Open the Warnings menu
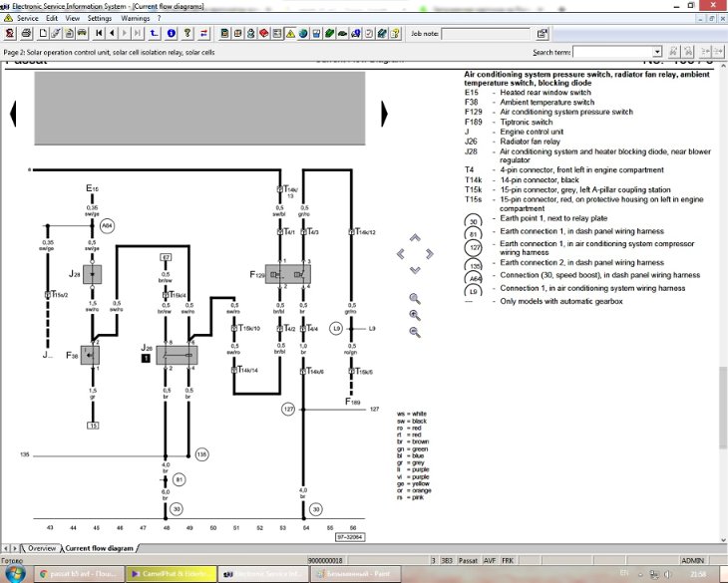Screen dimensions: 728x583 coord(135,18)
